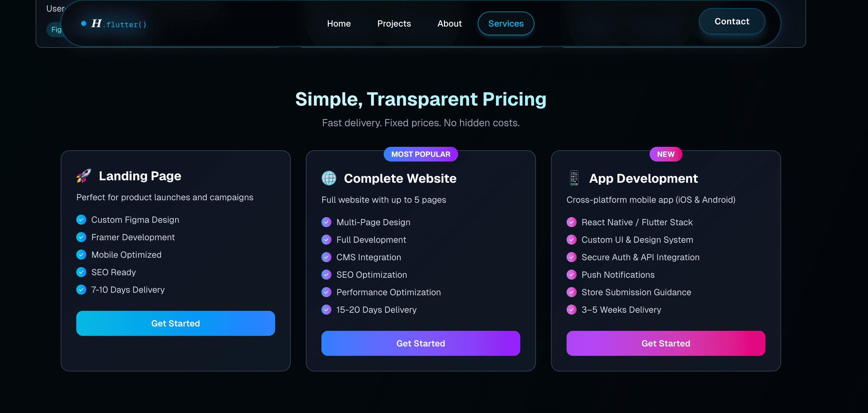This screenshot has height=413, width=868.
Task: Click the highlighted Services nav item
Action: click(506, 23)
